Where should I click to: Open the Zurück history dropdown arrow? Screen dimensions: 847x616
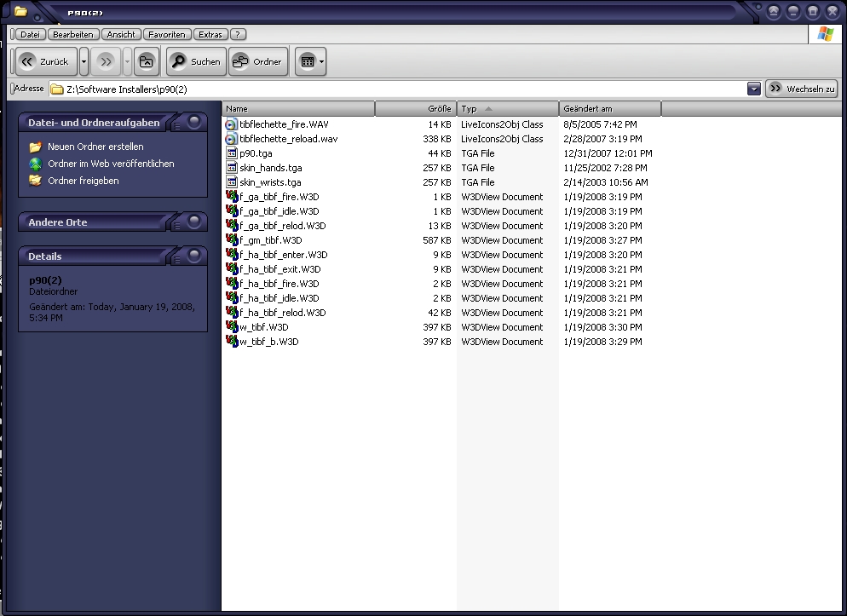tap(84, 61)
